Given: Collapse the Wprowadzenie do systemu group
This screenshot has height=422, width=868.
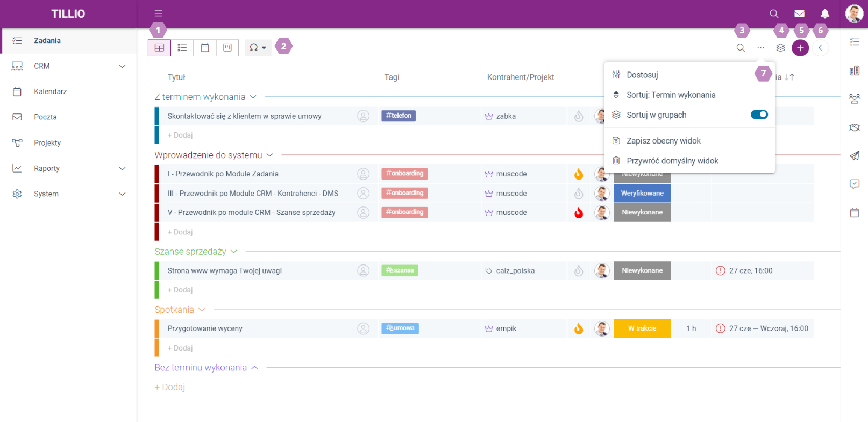Looking at the screenshot, I should [x=270, y=155].
